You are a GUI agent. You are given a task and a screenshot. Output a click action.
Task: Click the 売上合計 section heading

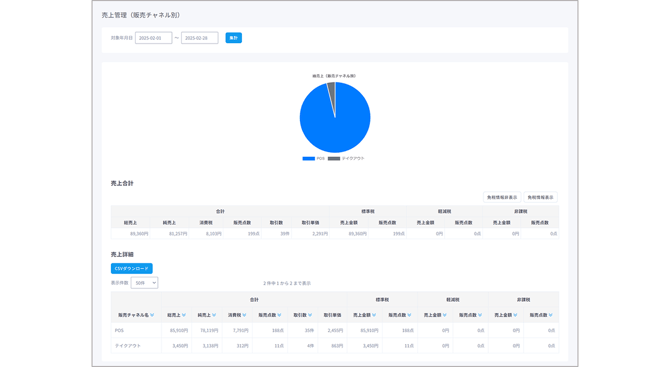pyautogui.click(x=122, y=183)
